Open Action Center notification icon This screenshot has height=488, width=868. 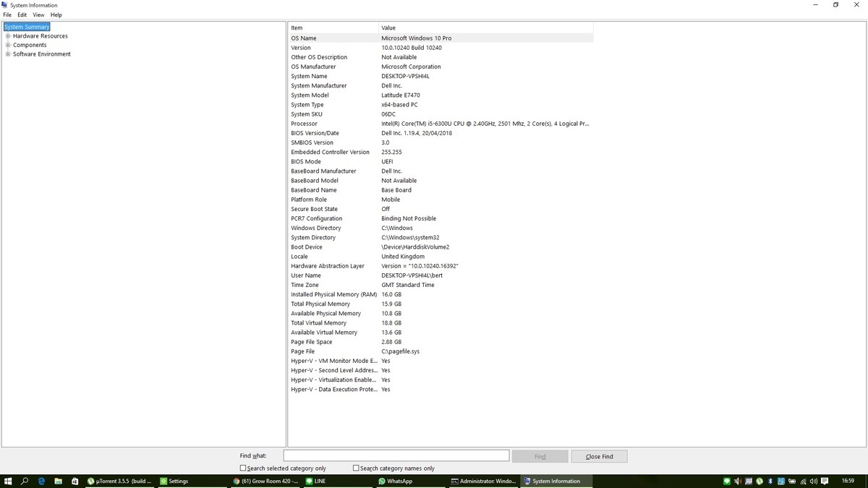click(825, 481)
